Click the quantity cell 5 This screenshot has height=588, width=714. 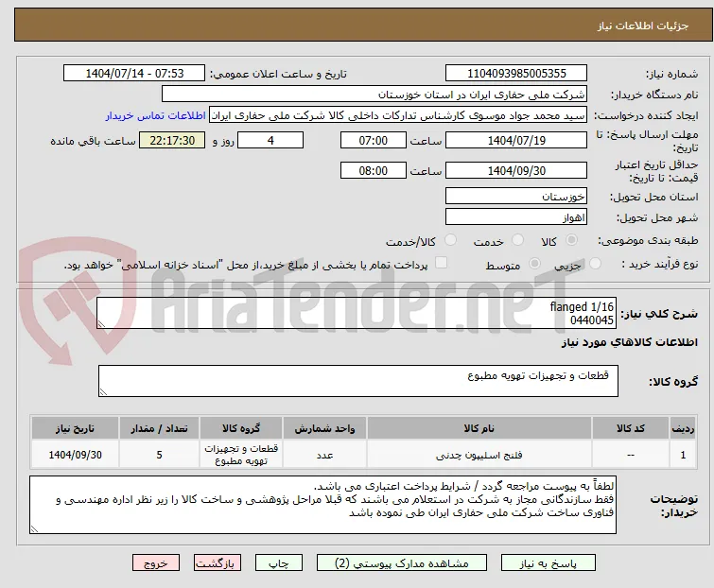(159, 455)
